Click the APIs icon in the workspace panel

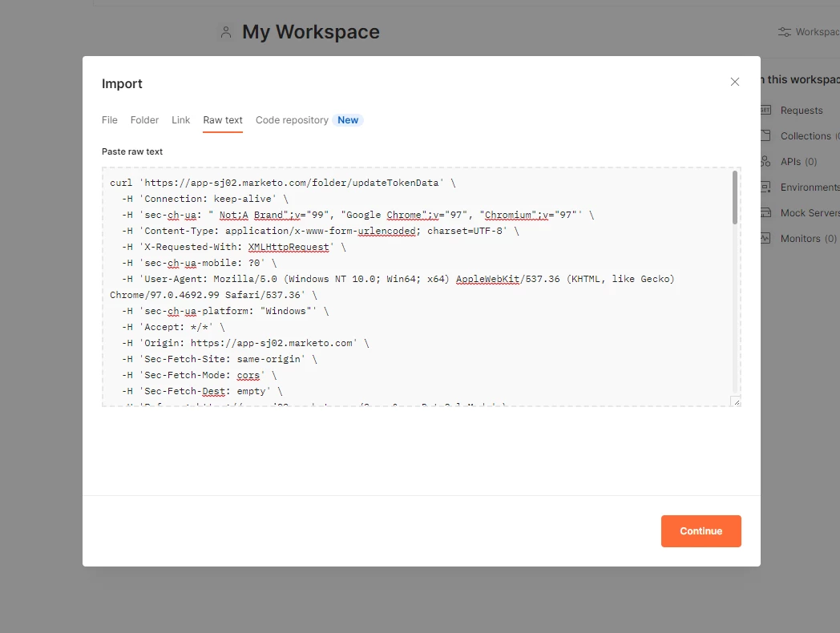(765, 161)
